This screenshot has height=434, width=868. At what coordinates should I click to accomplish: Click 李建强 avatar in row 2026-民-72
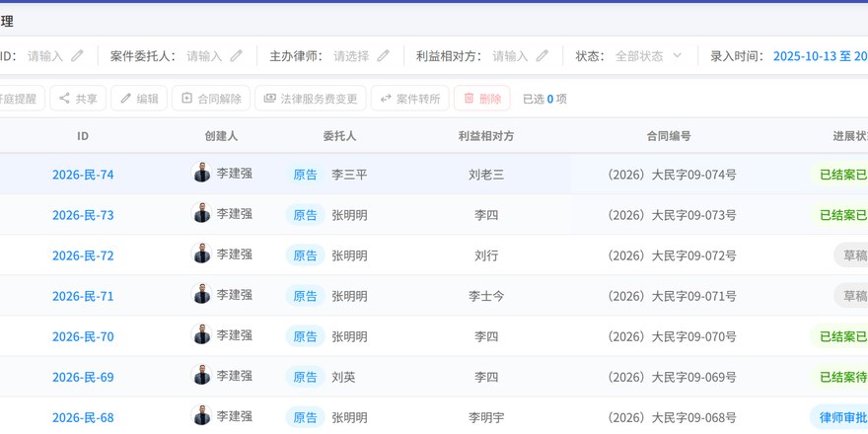coord(201,253)
